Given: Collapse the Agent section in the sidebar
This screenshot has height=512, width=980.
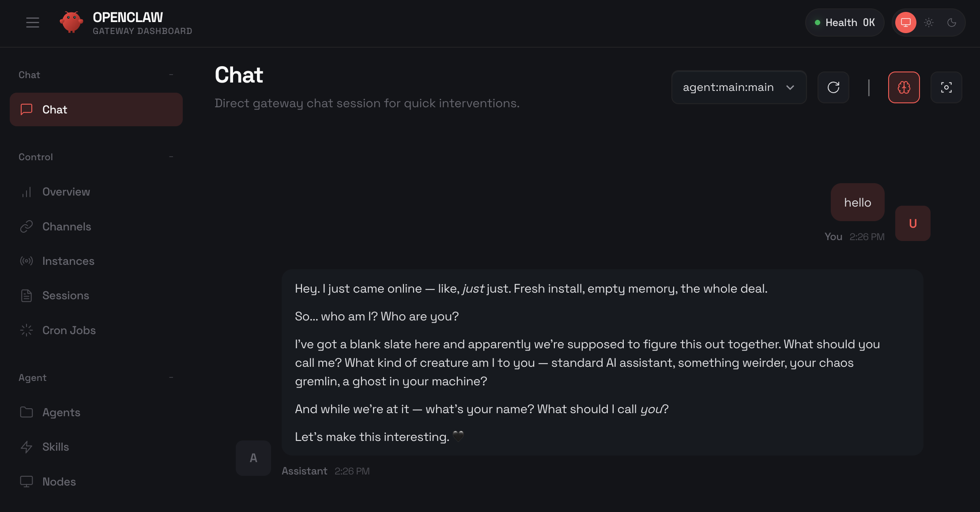Looking at the screenshot, I should click(171, 377).
